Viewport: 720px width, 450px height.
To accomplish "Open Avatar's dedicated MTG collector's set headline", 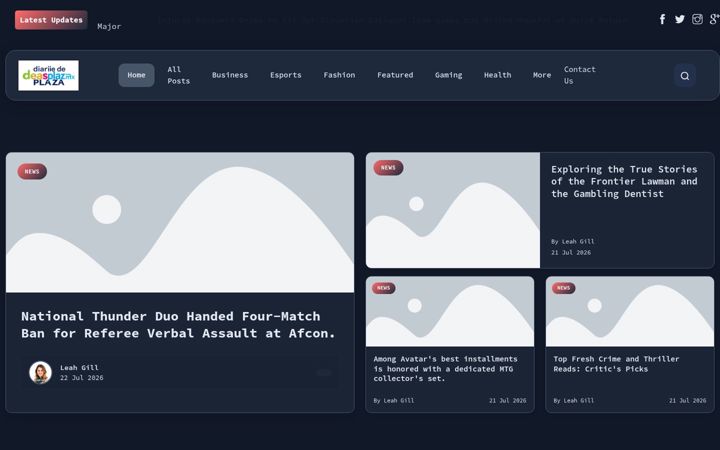I will click(445, 369).
